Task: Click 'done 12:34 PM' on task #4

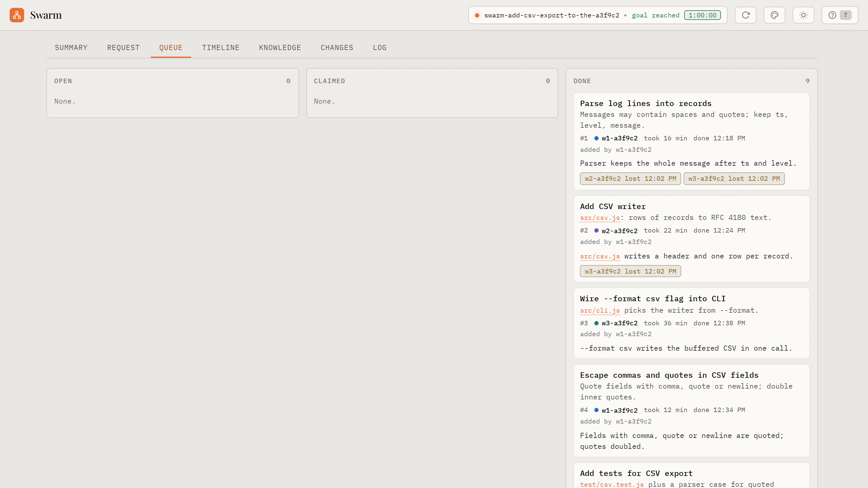Action: (719, 410)
